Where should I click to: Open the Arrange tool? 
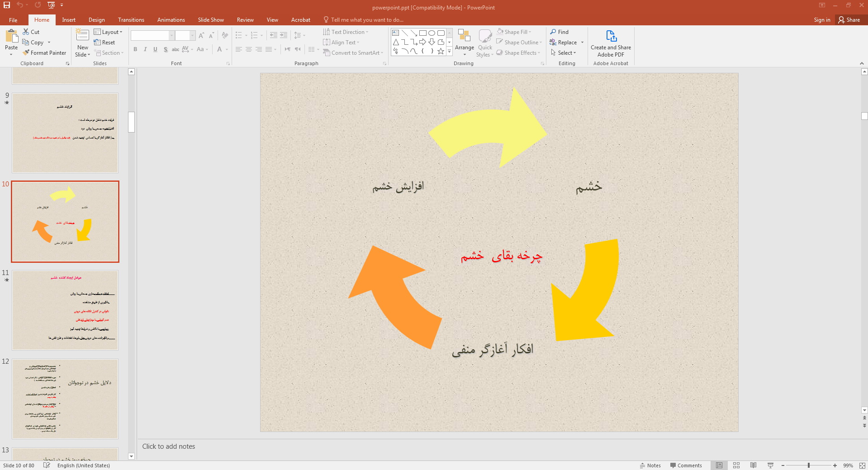click(464, 42)
